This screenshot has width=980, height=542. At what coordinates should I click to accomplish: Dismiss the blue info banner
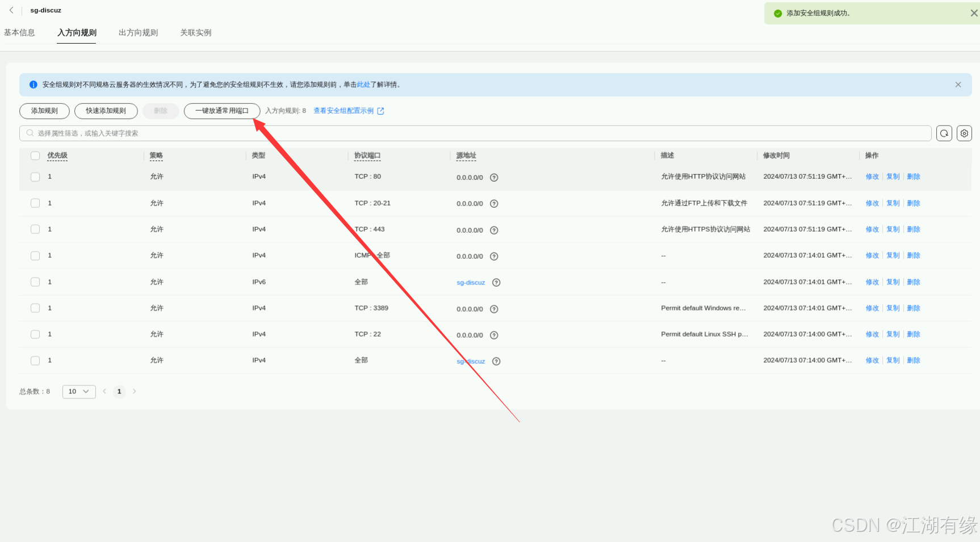pyautogui.click(x=958, y=85)
